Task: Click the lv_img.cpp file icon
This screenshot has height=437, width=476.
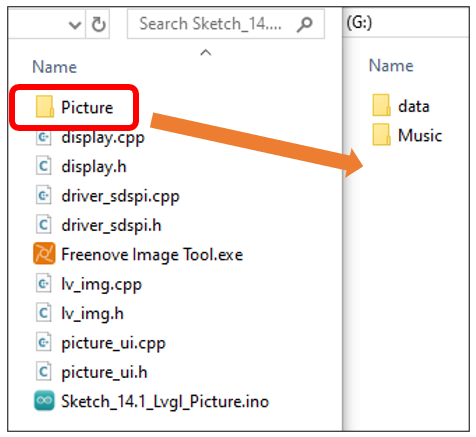Action: 43,283
